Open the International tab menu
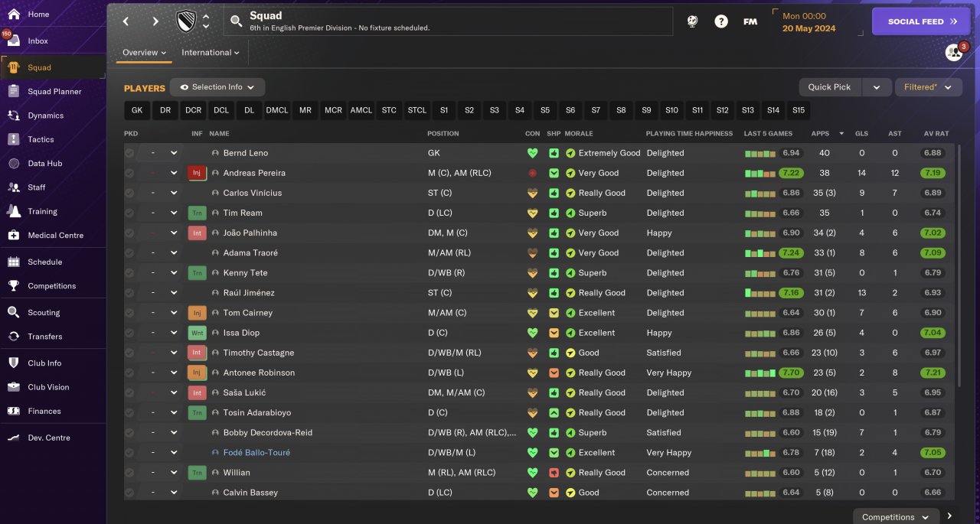 (x=211, y=53)
